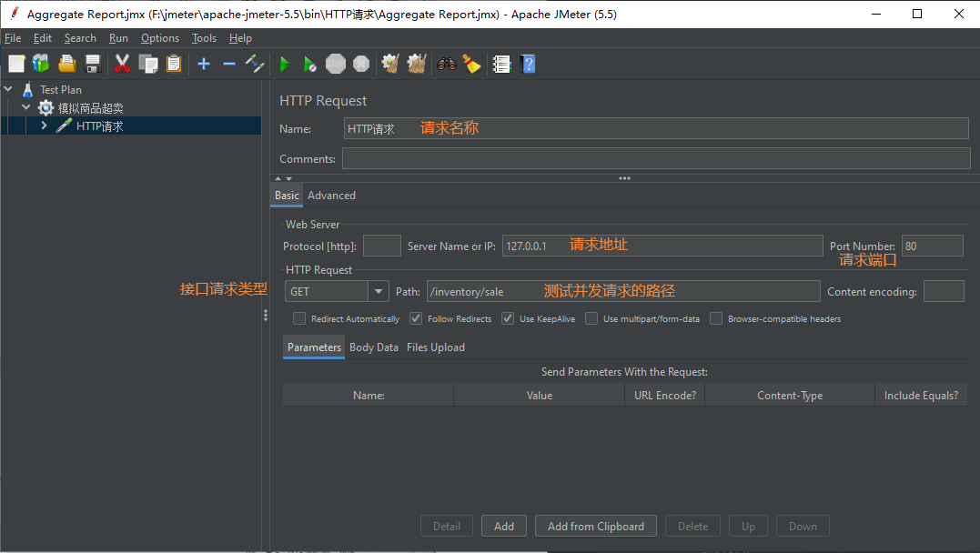The image size is (980, 553).
Task: Click the Port Number field
Action: [x=933, y=246]
